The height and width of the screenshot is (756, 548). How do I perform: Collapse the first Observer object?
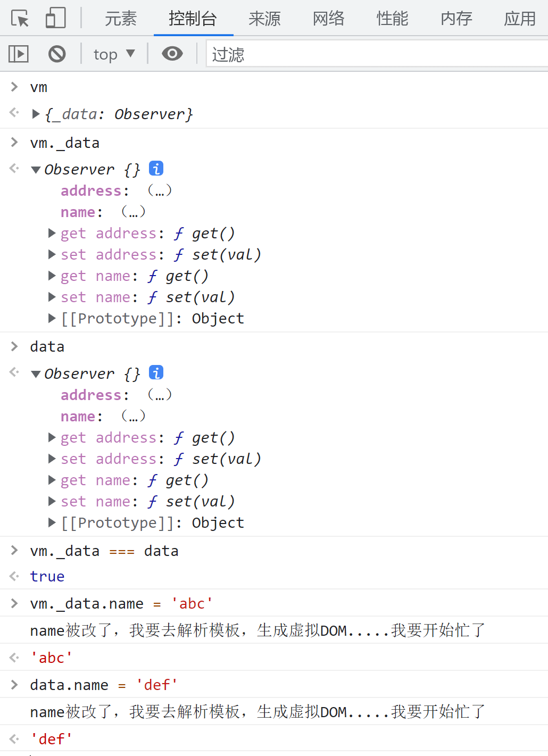(x=36, y=170)
